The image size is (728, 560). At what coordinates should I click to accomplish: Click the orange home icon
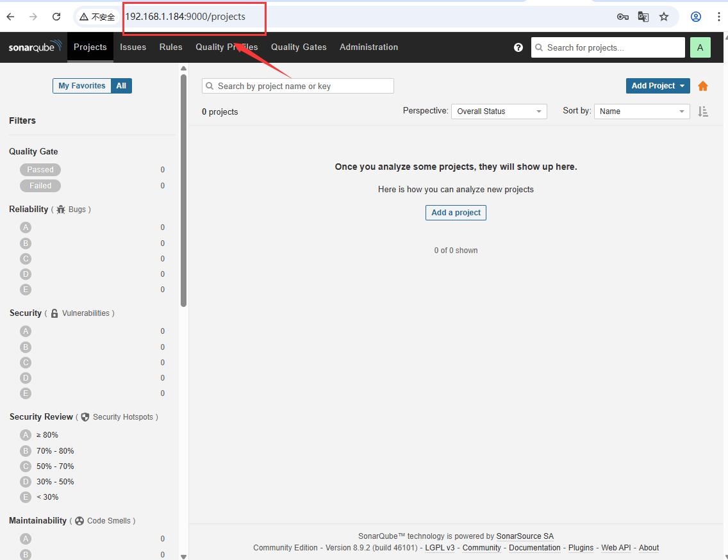[703, 85]
